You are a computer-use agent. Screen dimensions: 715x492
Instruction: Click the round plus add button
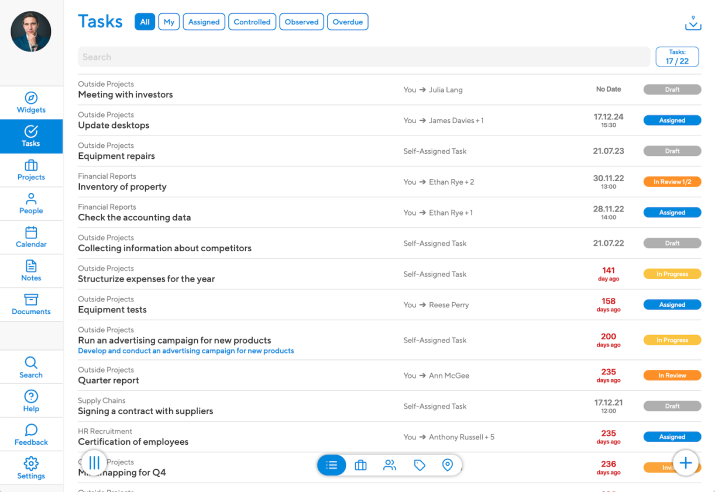coord(685,463)
